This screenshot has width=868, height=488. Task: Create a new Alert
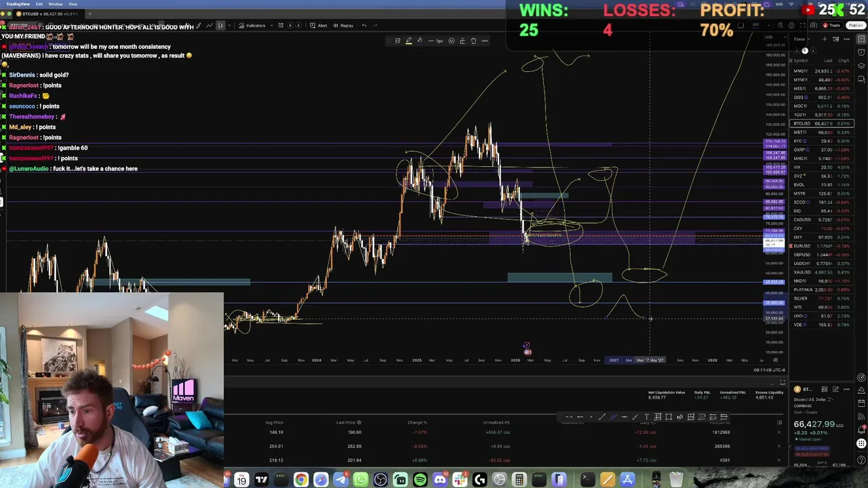point(318,25)
